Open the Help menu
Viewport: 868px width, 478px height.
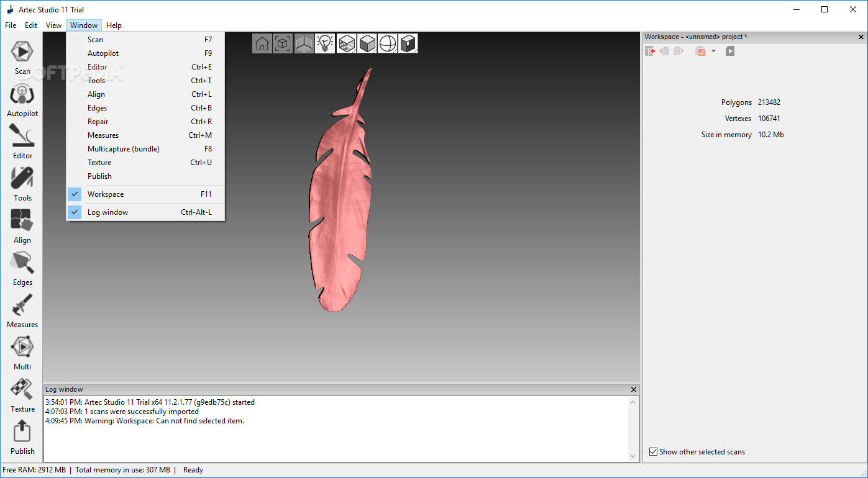pyautogui.click(x=114, y=25)
